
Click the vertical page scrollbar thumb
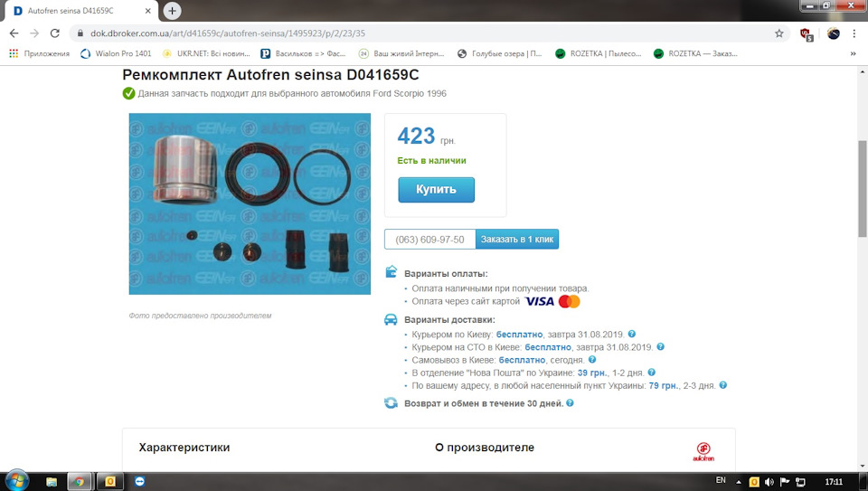[x=862, y=188]
